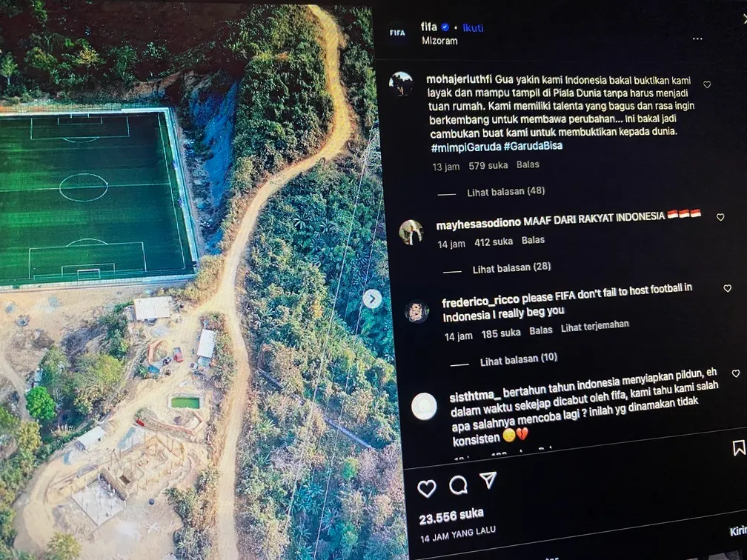The width and height of the screenshot is (747, 560).
Task: Expand Lihat balasan (28) replies
Action: [511, 268]
